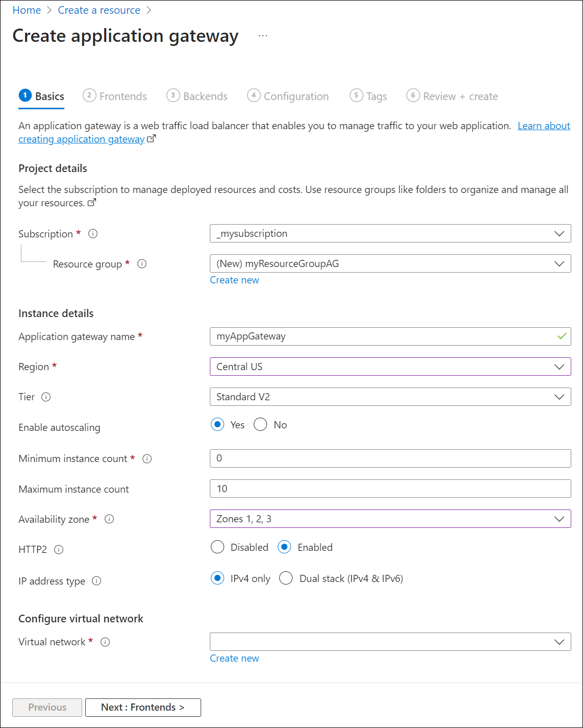Open the Availability zone dropdown

coord(559,519)
